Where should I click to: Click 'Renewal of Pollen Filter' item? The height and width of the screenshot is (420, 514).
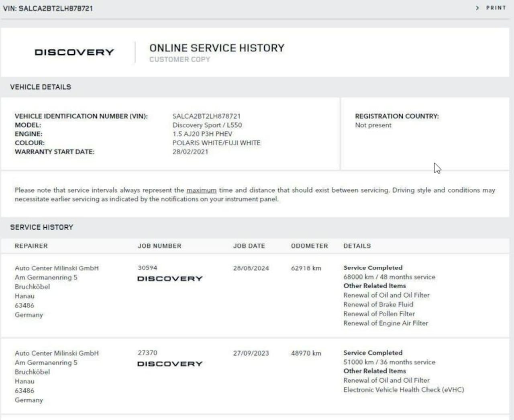(x=379, y=314)
